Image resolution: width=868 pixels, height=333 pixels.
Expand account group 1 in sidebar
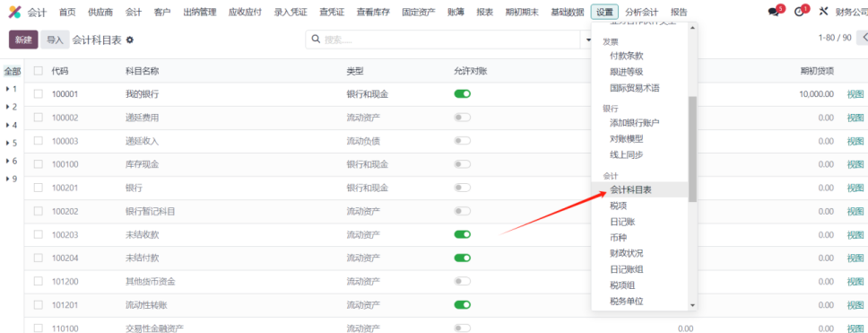tap(8, 89)
